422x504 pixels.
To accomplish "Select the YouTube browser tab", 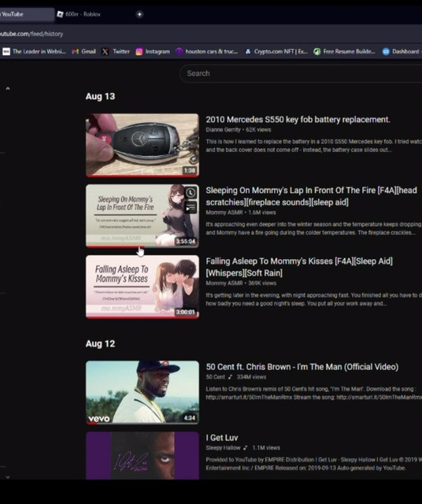I will tap(27, 14).
